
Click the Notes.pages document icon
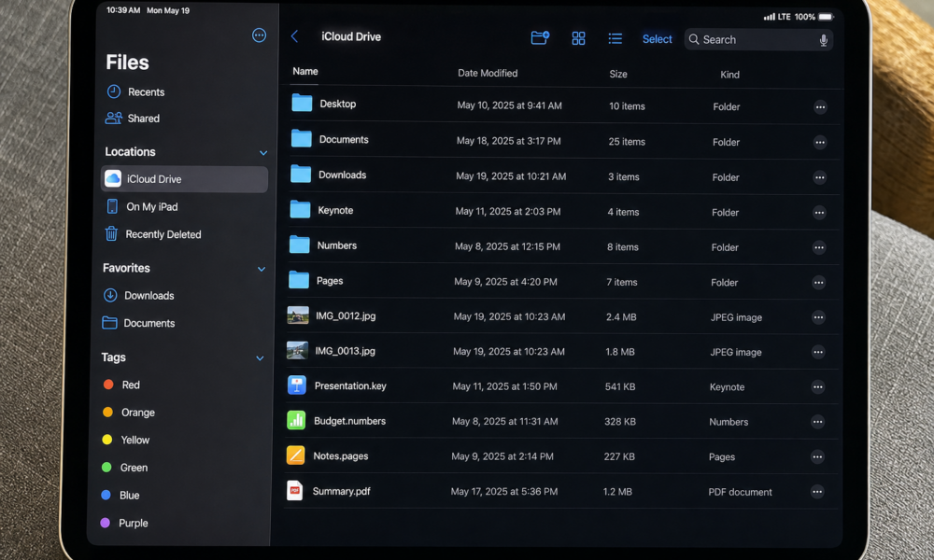(x=295, y=455)
